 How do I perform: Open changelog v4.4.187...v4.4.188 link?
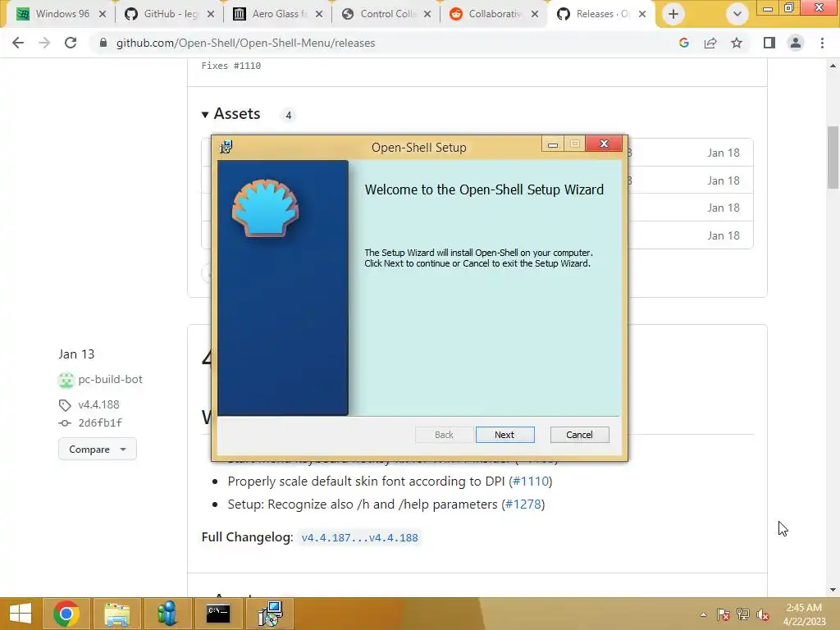point(359,537)
